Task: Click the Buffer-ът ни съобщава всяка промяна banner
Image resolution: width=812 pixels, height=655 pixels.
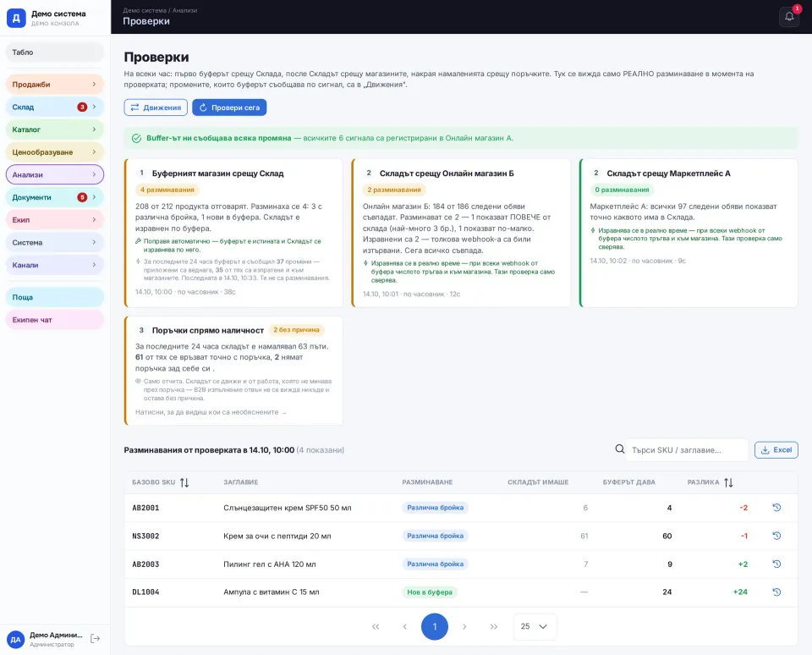Action: [x=461, y=138]
